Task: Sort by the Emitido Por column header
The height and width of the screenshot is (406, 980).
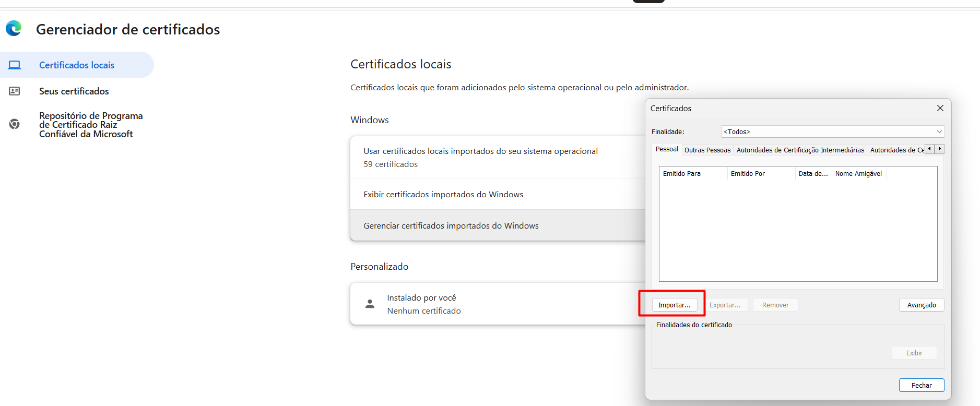Action: [x=761, y=173]
